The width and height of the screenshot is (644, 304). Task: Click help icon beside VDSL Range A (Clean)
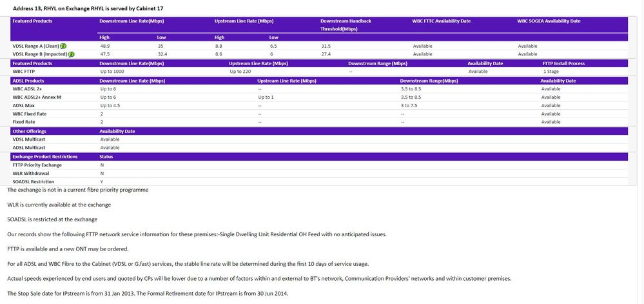[x=64, y=46]
